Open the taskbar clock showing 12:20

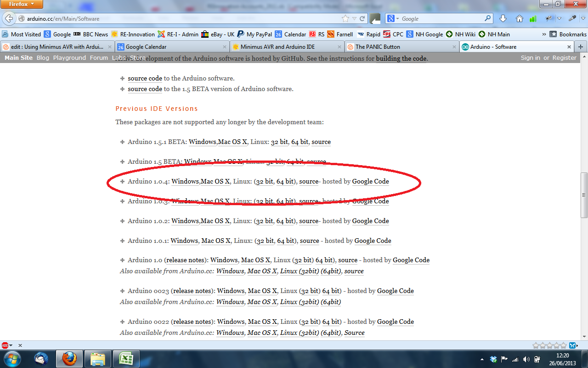[x=562, y=359]
